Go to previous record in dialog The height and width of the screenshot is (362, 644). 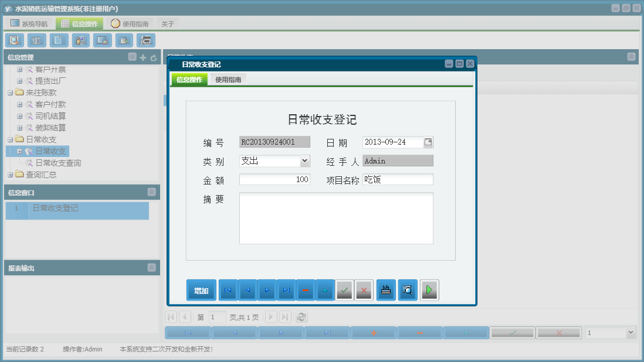248,291
